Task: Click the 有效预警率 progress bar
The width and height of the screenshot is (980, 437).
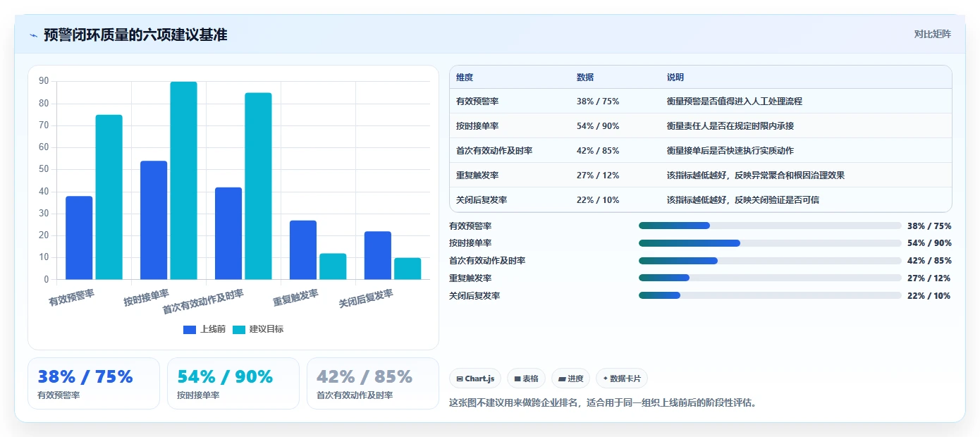Action: pos(770,226)
